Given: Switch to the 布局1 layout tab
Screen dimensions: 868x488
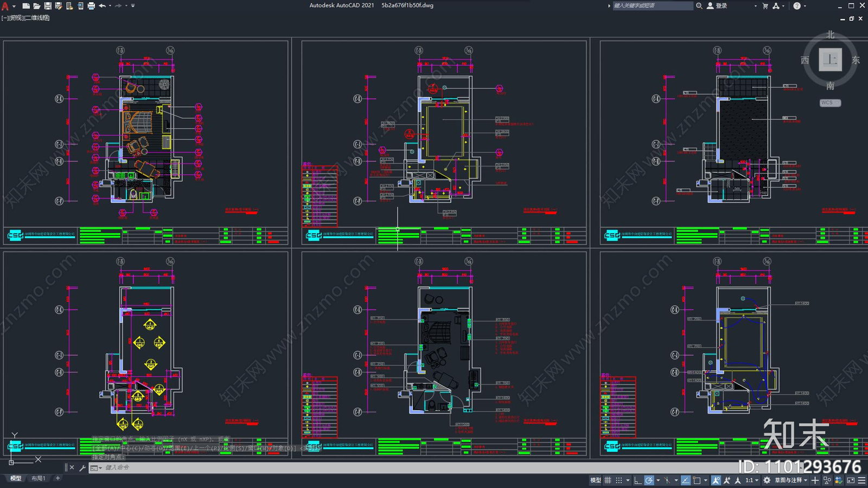Looking at the screenshot, I should point(38,478).
